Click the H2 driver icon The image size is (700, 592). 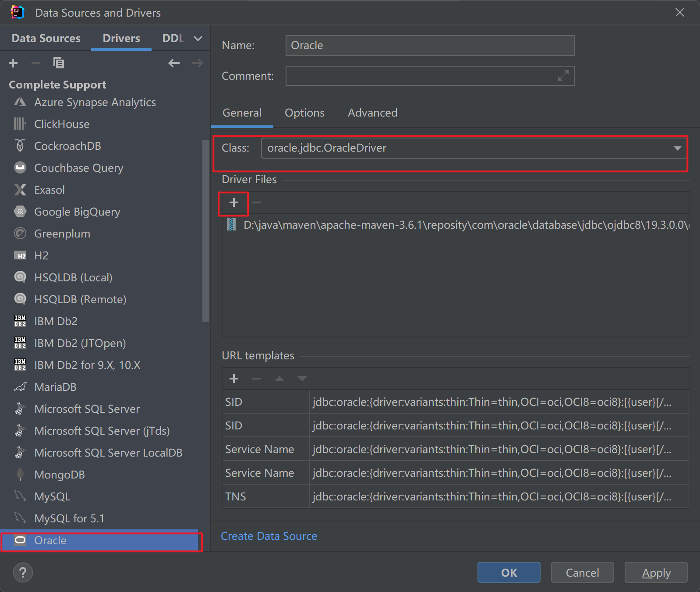click(x=20, y=255)
